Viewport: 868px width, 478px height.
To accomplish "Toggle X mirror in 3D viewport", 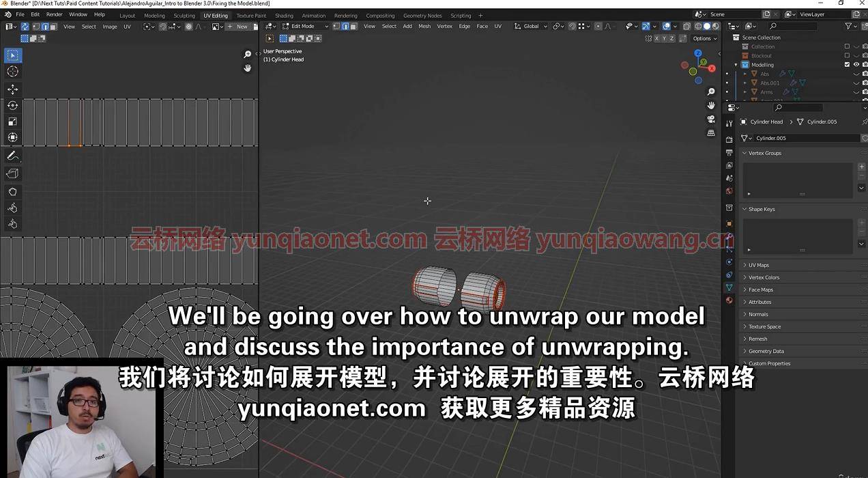I will (x=657, y=38).
